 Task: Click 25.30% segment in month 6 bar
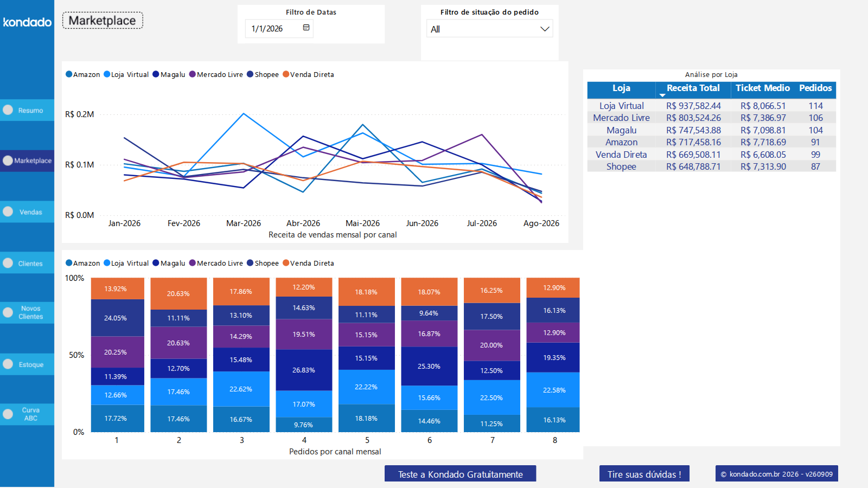point(429,366)
